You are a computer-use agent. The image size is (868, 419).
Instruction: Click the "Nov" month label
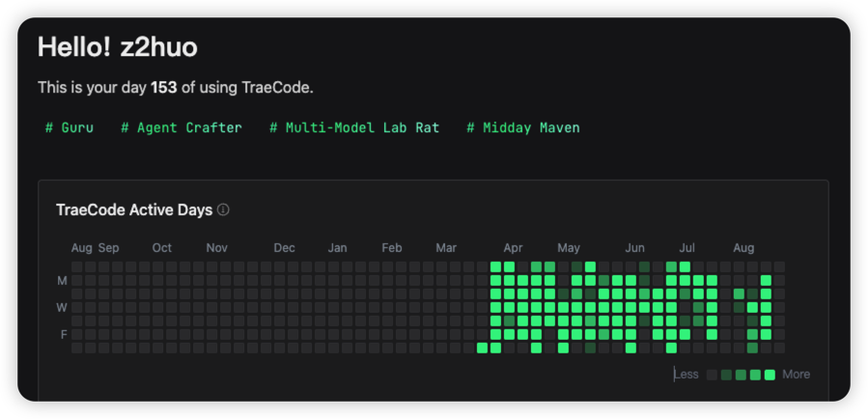point(217,248)
